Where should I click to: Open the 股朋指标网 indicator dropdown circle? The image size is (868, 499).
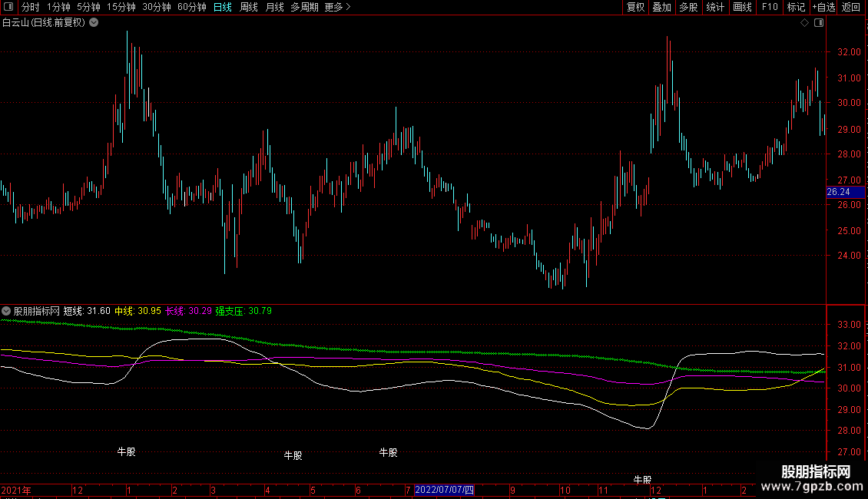pos(6,312)
